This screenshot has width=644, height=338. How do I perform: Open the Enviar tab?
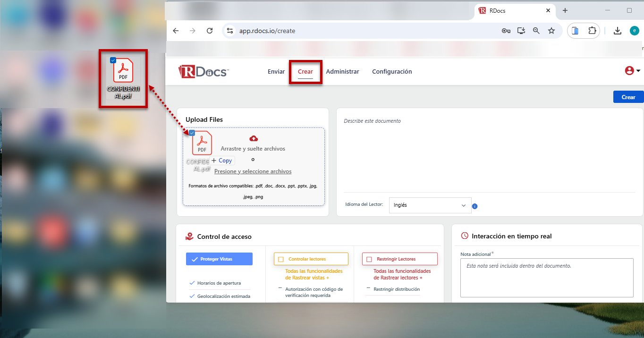276,72
